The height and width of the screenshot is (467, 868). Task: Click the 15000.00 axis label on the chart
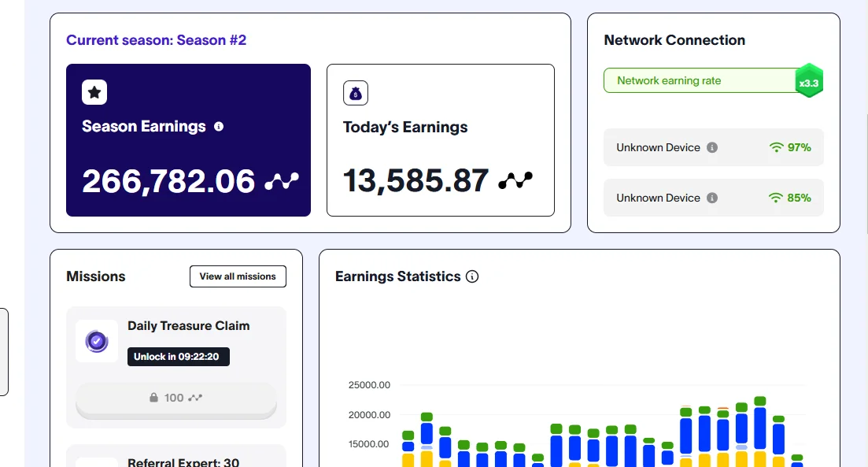tap(368, 444)
